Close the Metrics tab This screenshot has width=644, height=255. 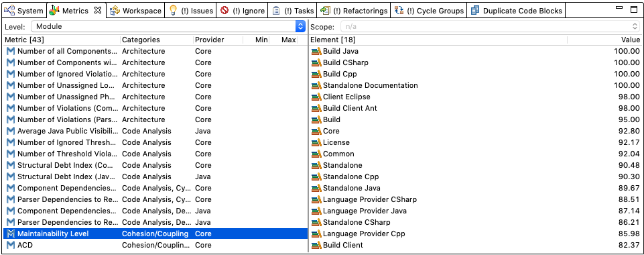point(98,10)
